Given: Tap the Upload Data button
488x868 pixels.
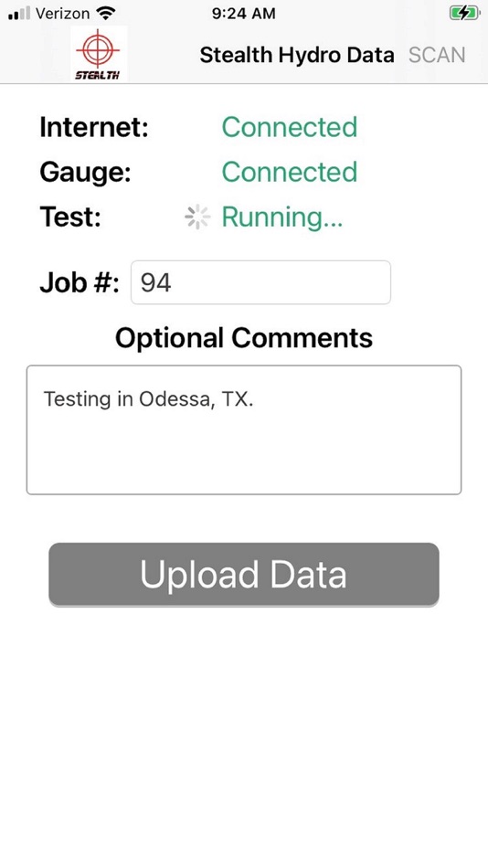Looking at the screenshot, I should tap(244, 574).
